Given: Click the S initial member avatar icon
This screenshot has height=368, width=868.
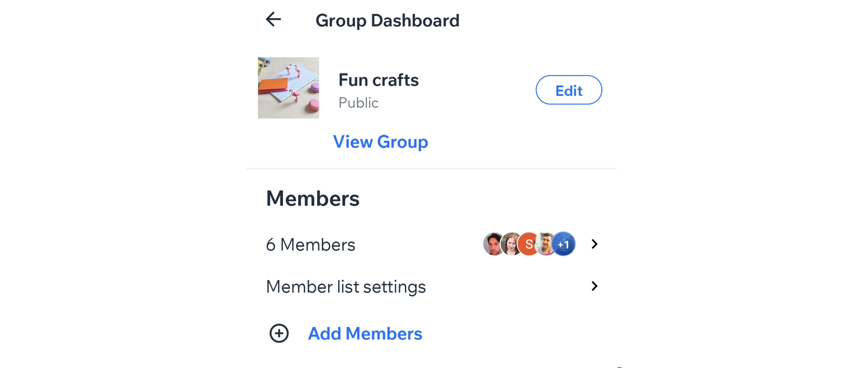Looking at the screenshot, I should [x=529, y=244].
